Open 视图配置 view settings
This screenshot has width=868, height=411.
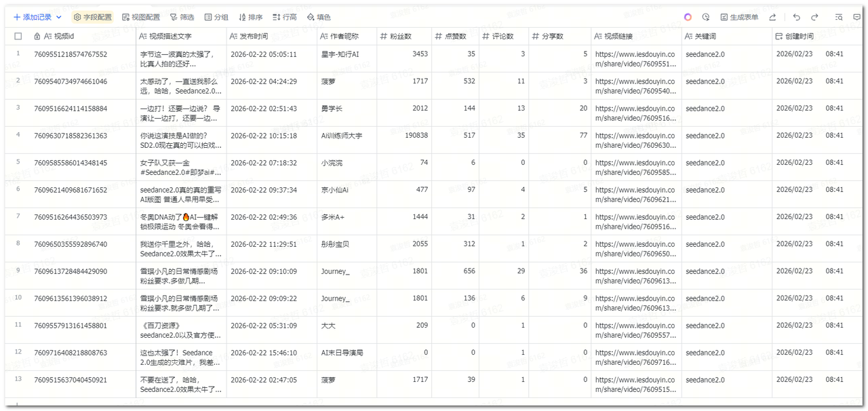[141, 17]
